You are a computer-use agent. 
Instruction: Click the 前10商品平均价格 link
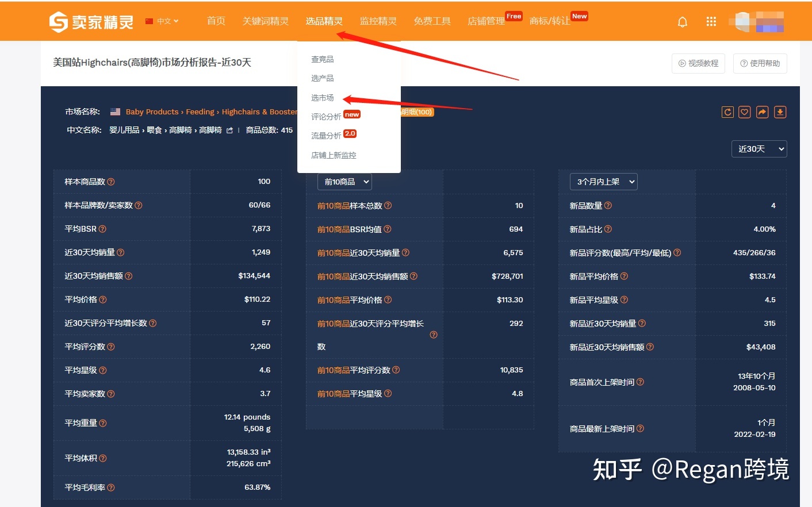tap(350, 299)
